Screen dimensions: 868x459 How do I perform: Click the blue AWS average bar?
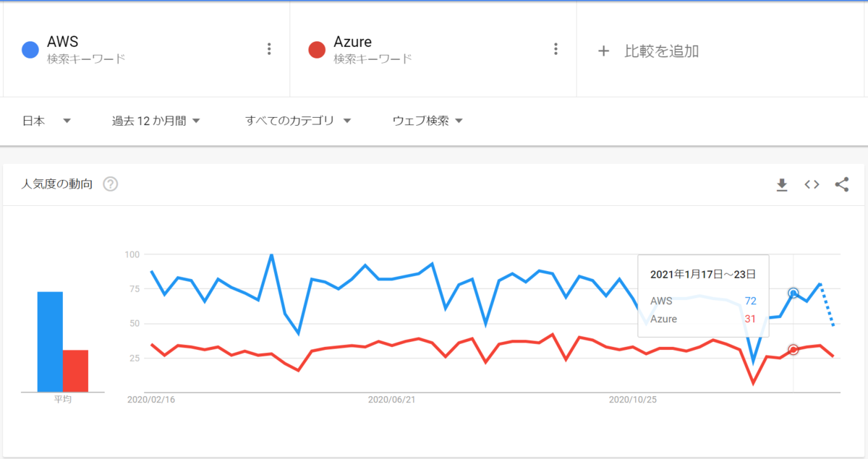50,341
